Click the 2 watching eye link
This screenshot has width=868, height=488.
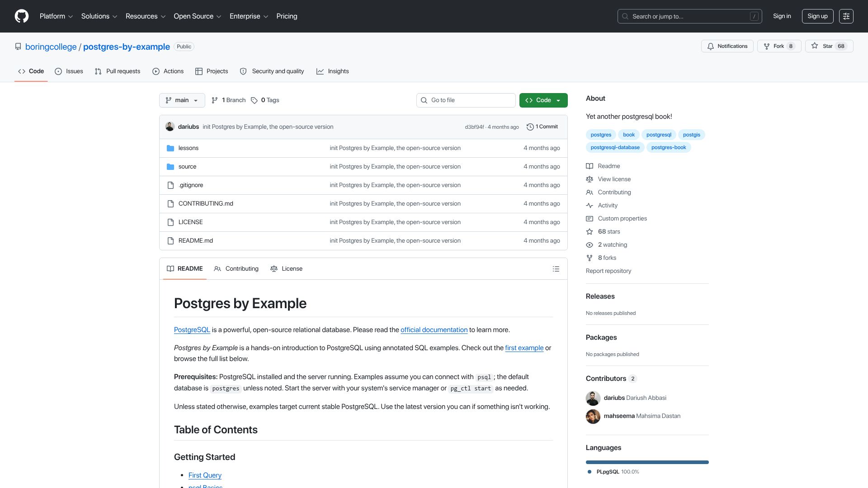[606, 245]
